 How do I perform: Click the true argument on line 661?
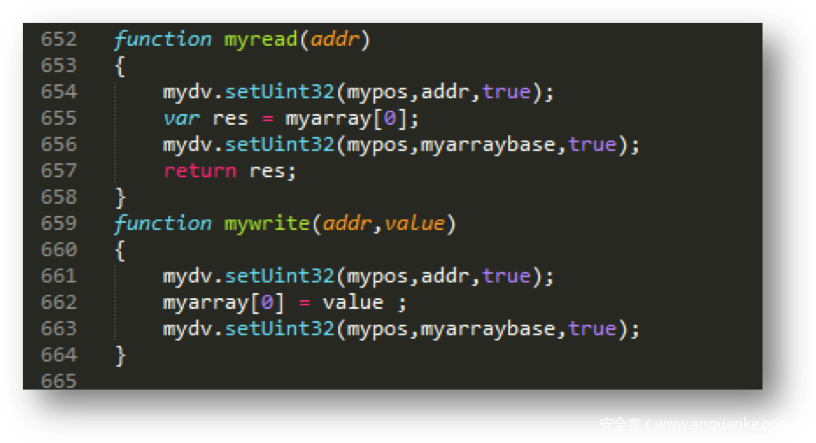pos(506,276)
